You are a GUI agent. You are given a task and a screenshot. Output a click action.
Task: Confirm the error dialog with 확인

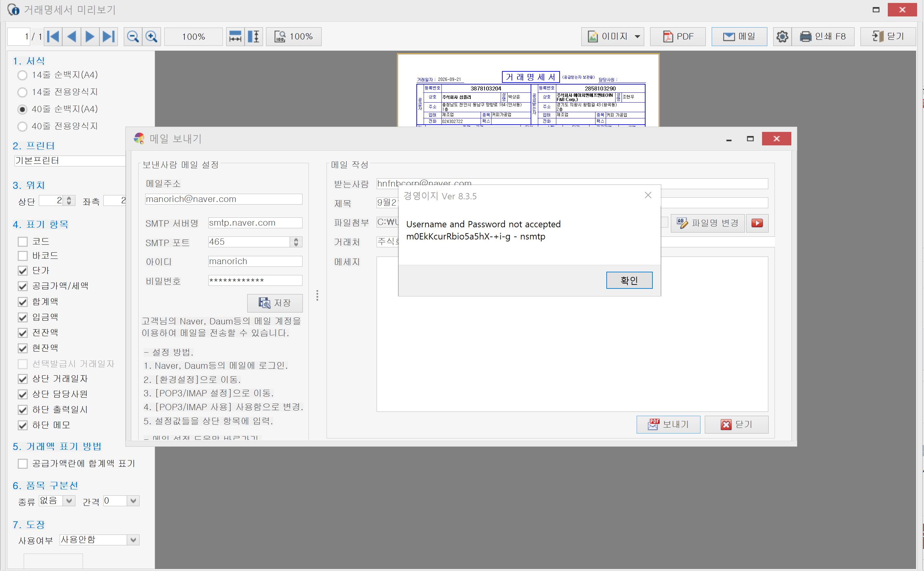[x=629, y=280]
